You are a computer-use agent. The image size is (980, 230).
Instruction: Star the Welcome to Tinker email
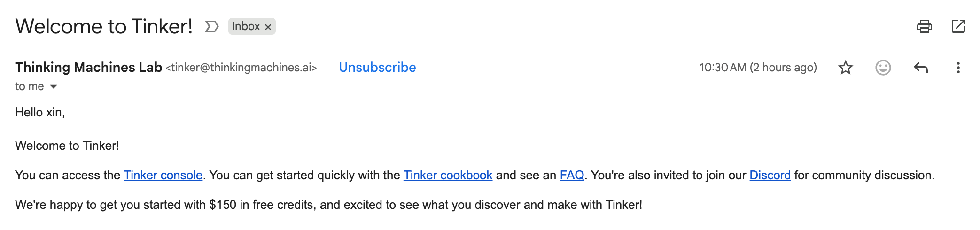845,68
